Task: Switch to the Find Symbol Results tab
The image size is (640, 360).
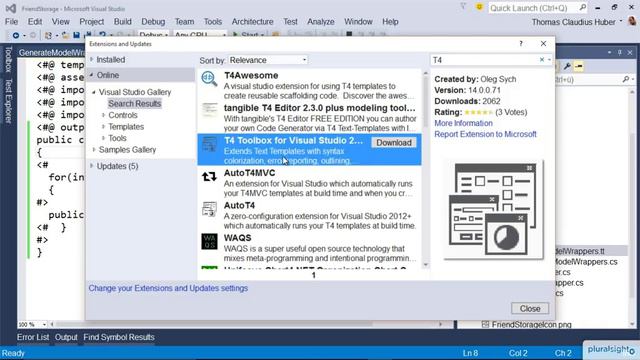Action: (x=119, y=337)
